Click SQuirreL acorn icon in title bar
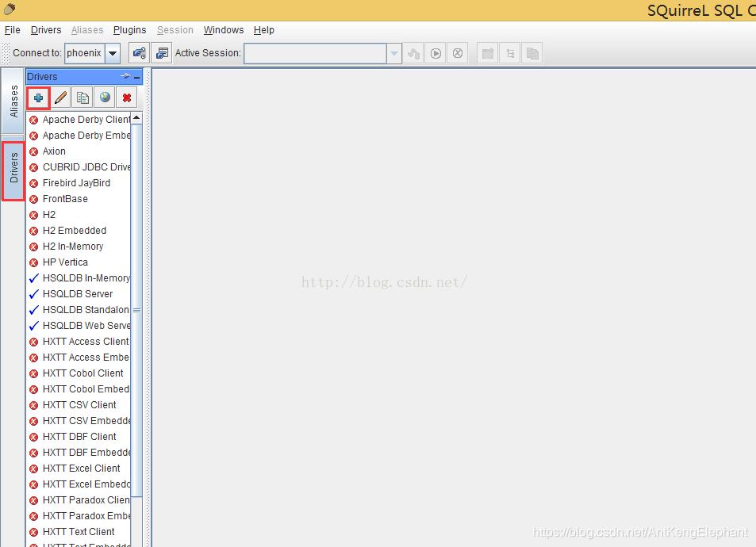The width and height of the screenshot is (756, 547). click(10, 10)
